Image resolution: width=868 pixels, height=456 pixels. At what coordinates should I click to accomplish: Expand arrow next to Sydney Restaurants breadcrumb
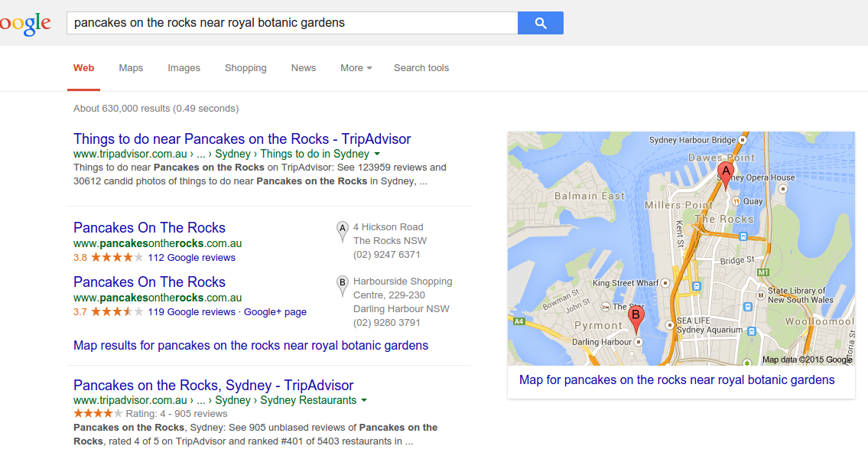pyautogui.click(x=364, y=401)
